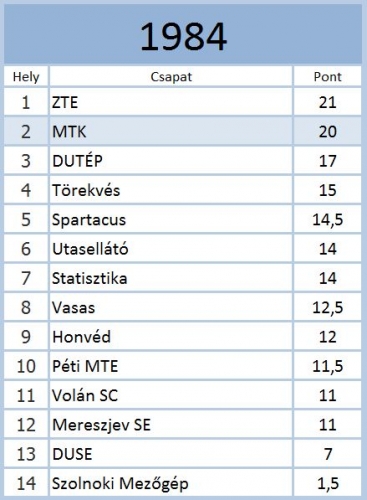Click the DUSE team cell

point(171,454)
